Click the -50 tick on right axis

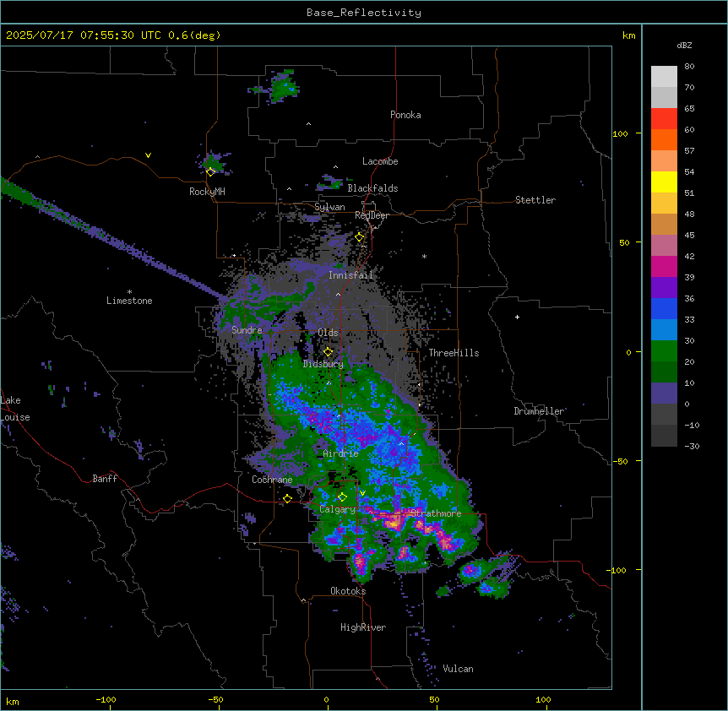619,461
